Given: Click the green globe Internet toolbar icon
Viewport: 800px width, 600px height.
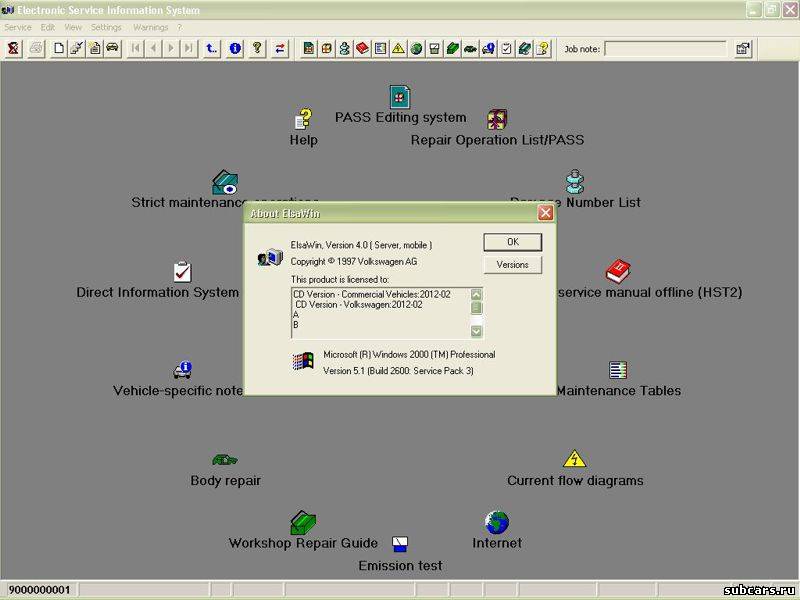Looking at the screenshot, I should click(416, 48).
